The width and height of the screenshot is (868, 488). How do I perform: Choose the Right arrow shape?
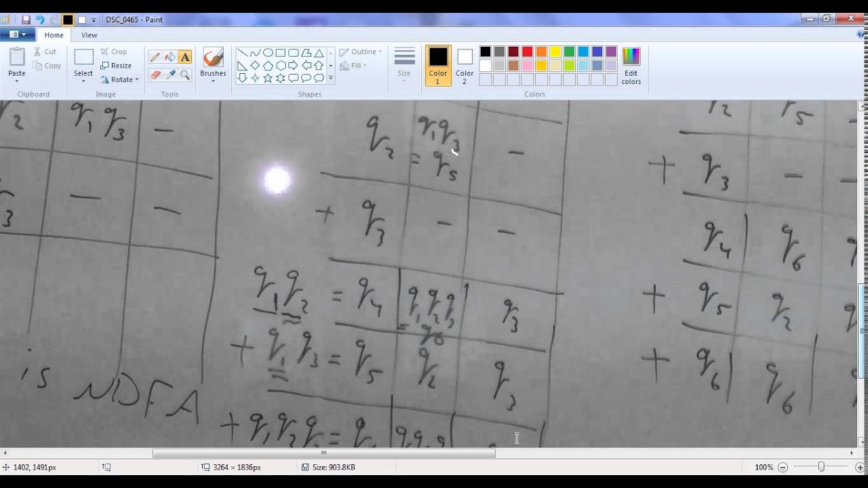(x=294, y=66)
